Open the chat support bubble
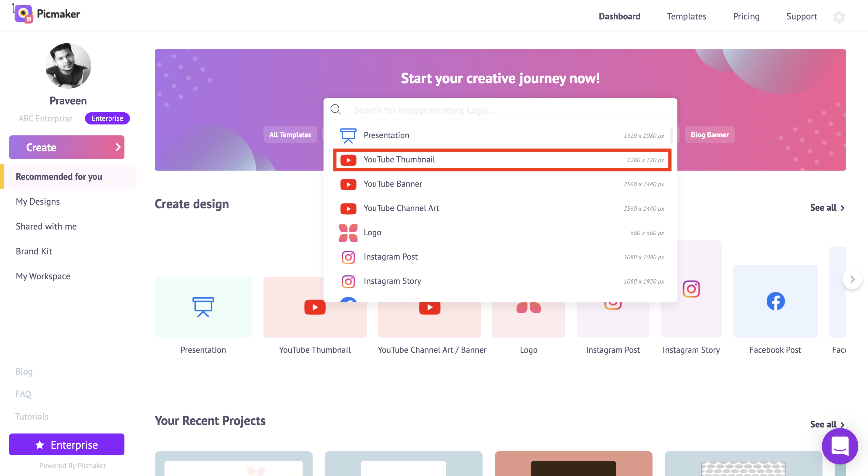The width and height of the screenshot is (868, 476). pyautogui.click(x=839, y=446)
